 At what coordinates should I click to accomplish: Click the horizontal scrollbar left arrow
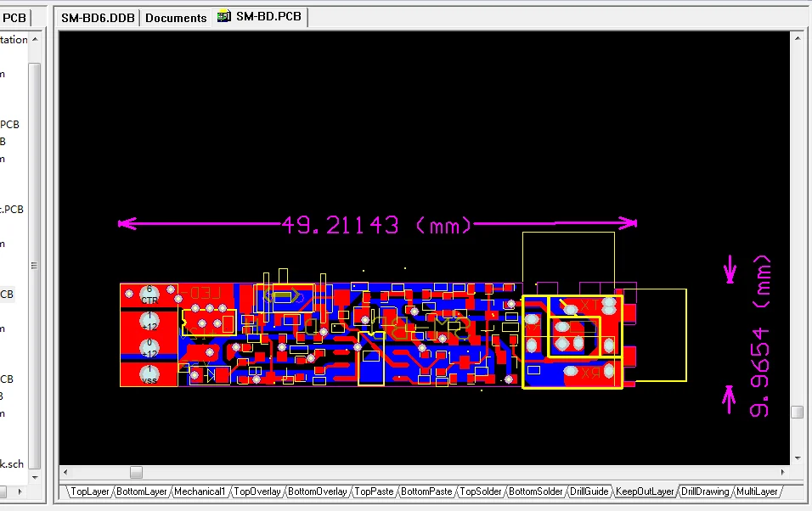tap(66, 472)
